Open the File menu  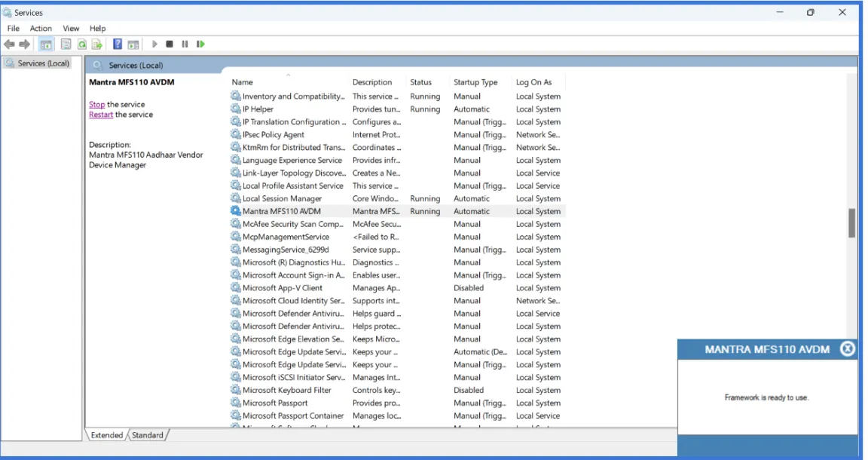tap(14, 29)
